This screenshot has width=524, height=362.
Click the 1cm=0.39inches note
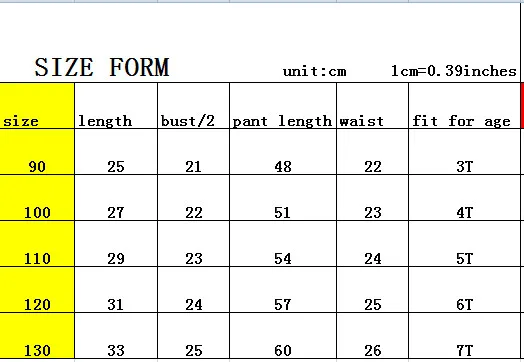[454, 71]
